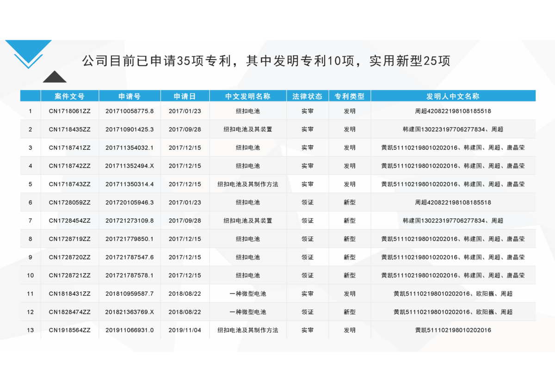
Task: Click case number CN1718742ZZ
Action: [70, 166]
